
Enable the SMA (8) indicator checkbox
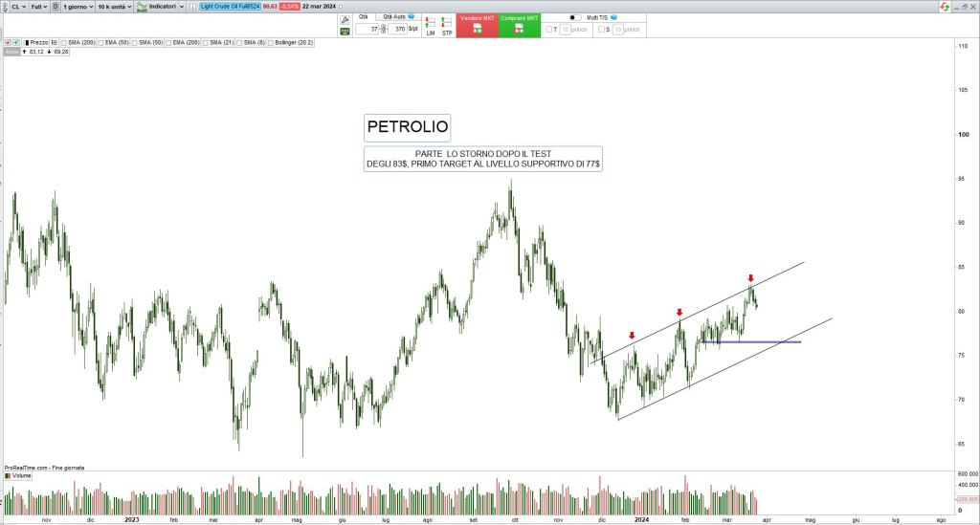coord(238,42)
